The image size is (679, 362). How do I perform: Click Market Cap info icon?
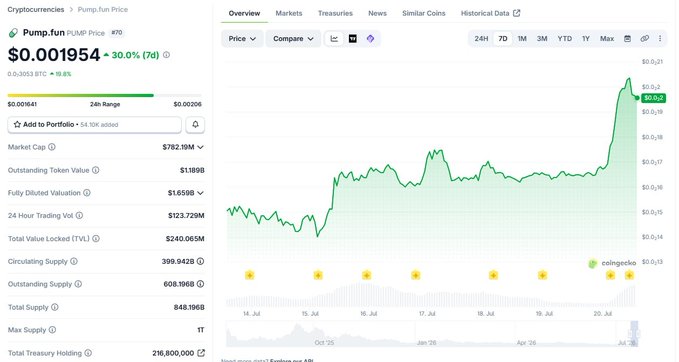(x=52, y=147)
